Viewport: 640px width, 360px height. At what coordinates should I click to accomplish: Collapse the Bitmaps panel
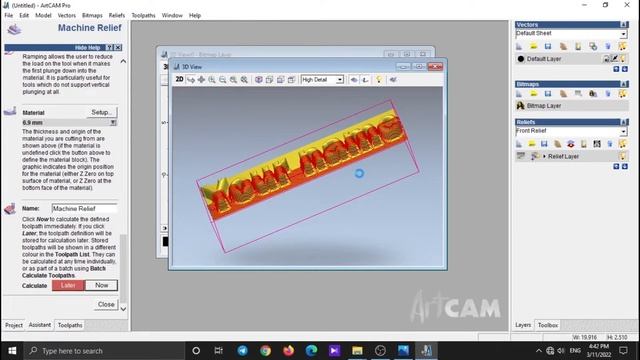click(624, 84)
